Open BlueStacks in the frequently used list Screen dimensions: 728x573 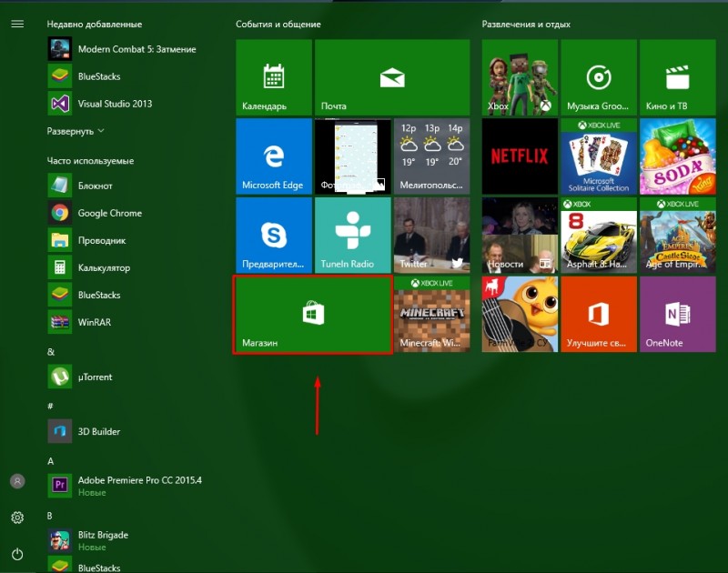(84, 295)
